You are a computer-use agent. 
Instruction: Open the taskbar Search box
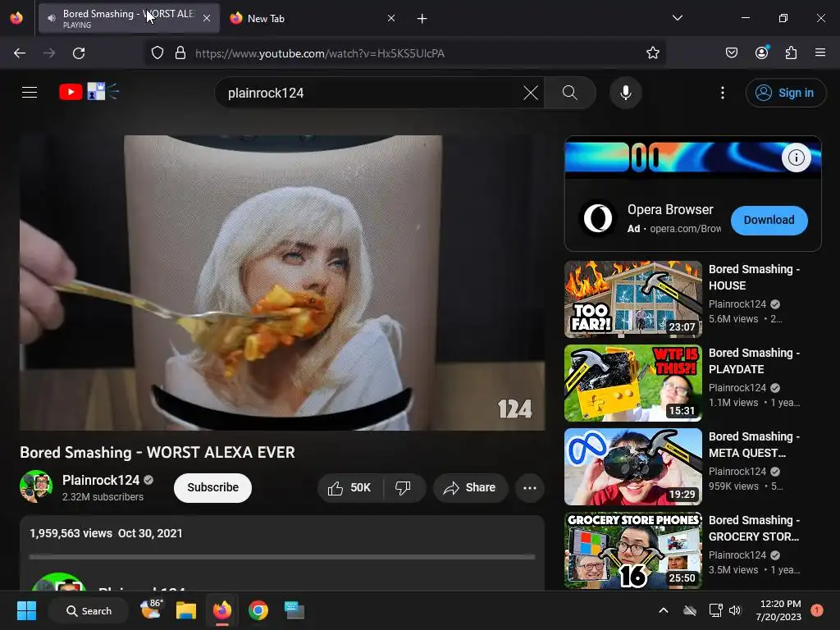pos(89,610)
